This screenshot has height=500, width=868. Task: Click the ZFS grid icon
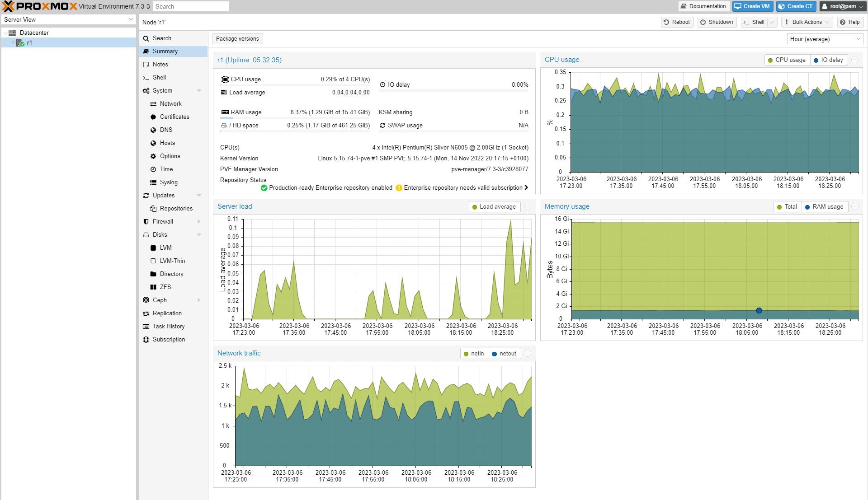[x=153, y=287]
